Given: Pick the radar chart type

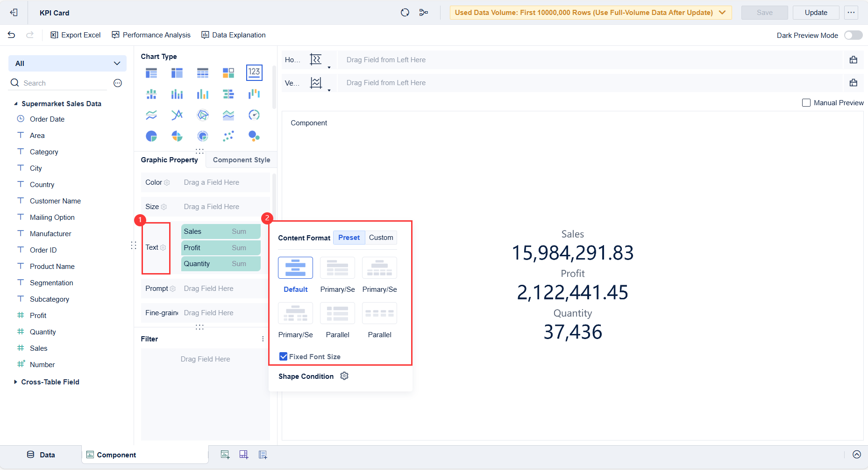Looking at the screenshot, I should coord(203,115).
